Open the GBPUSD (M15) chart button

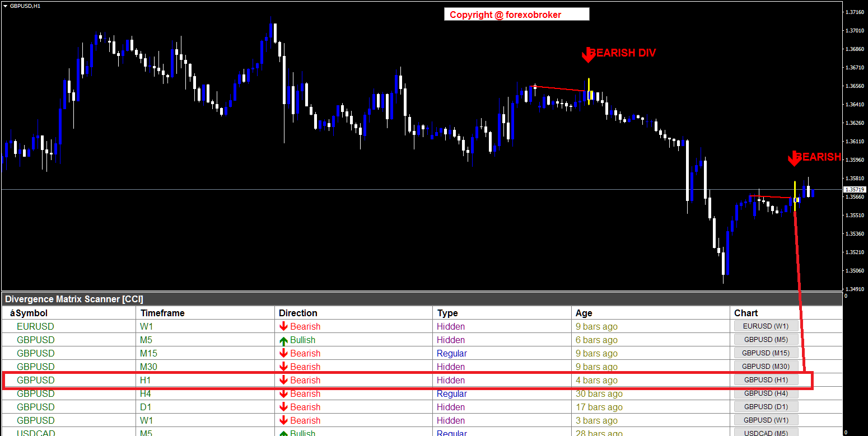tap(766, 353)
